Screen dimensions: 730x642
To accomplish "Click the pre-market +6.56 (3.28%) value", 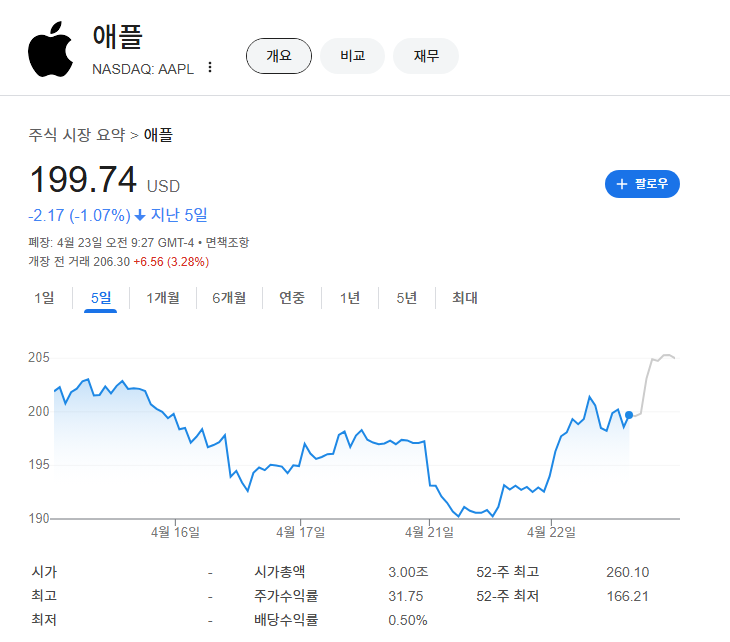I will tap(171, 262).
